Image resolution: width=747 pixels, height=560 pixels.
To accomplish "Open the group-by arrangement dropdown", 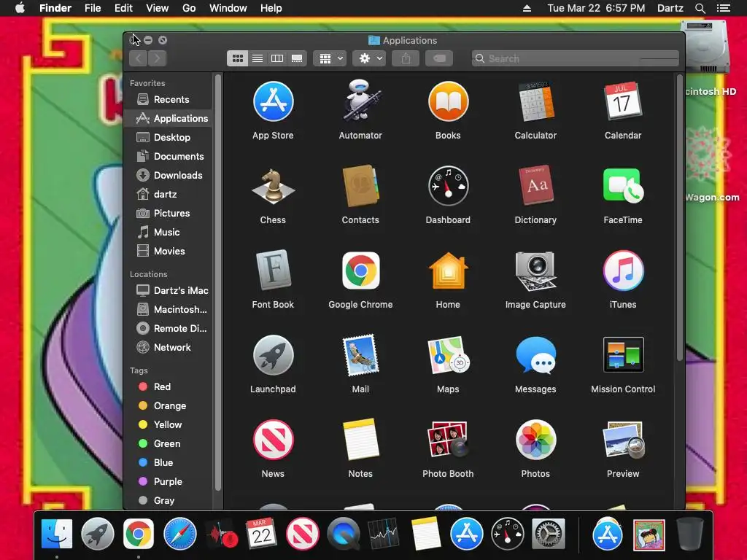I will click(330, 58).
